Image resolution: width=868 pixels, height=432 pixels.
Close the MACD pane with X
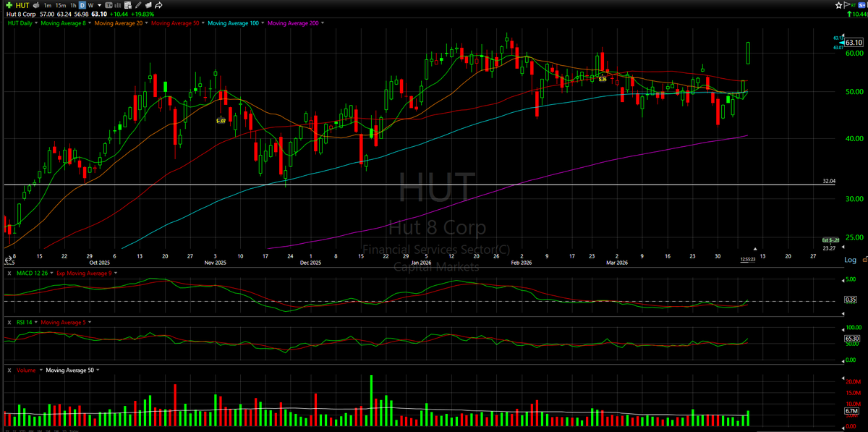click(10, 272)
